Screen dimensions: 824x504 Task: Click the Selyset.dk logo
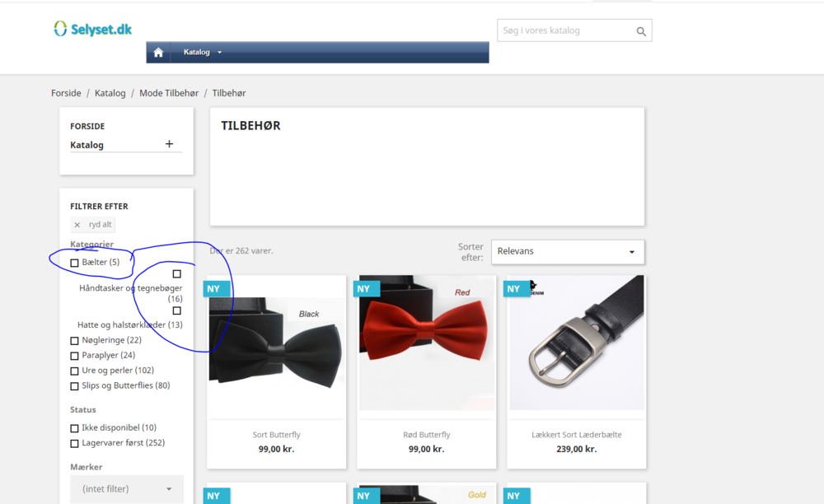pos(92,28)
